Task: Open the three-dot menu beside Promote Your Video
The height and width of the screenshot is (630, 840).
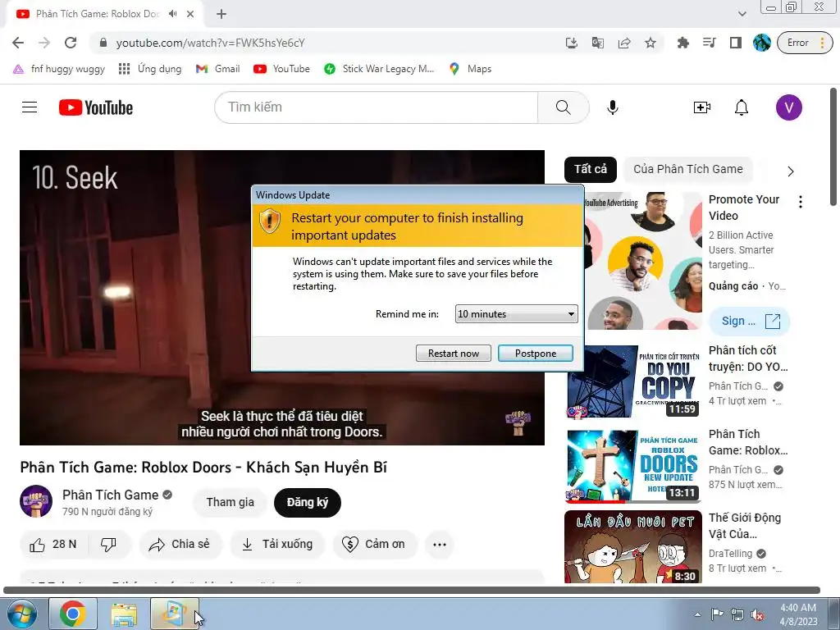Action: (801, 202)
